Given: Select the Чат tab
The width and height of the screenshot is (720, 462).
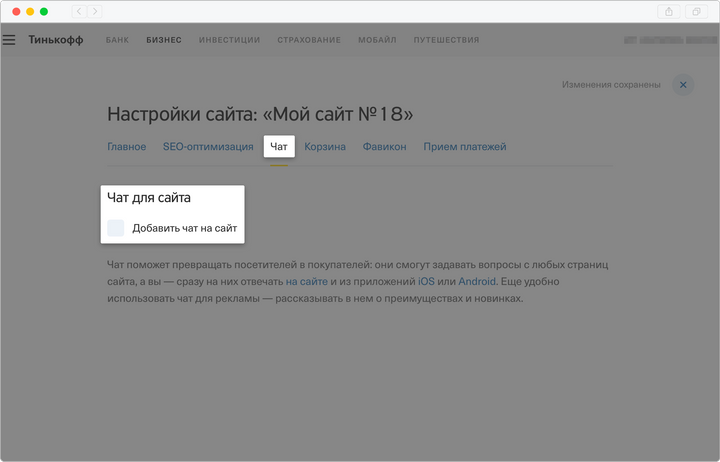Looking at the screenshot, I should 279,147.
